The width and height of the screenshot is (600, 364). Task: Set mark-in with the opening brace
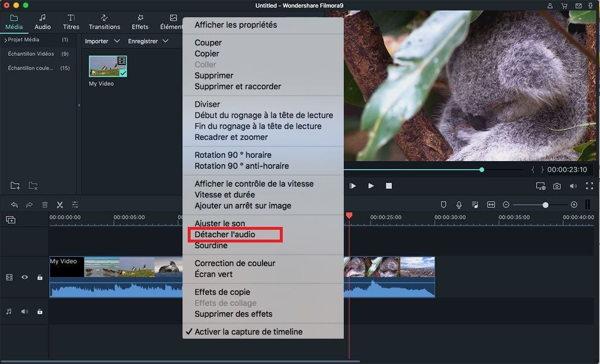[533, 169]
